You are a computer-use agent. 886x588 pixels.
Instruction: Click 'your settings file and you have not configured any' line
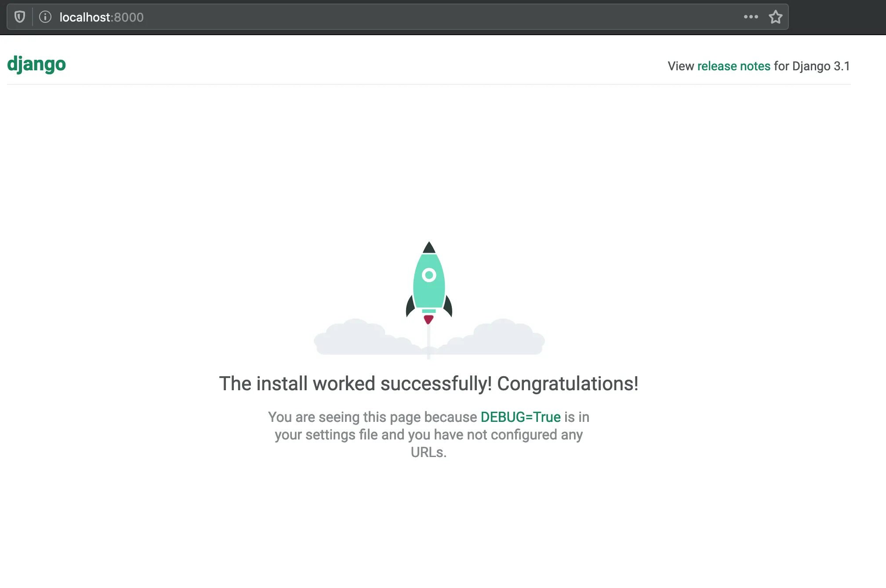(428, 434)
